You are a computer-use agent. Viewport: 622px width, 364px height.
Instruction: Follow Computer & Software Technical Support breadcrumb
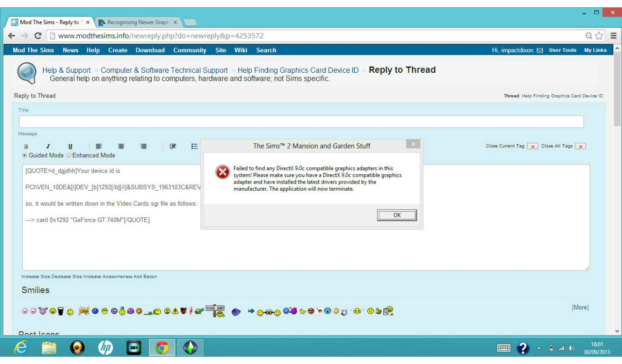tap(164, 70)
